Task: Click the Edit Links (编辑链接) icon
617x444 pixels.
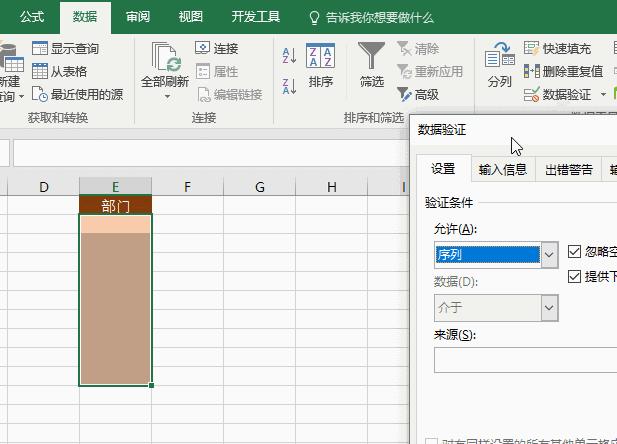Action: [204, 94]
